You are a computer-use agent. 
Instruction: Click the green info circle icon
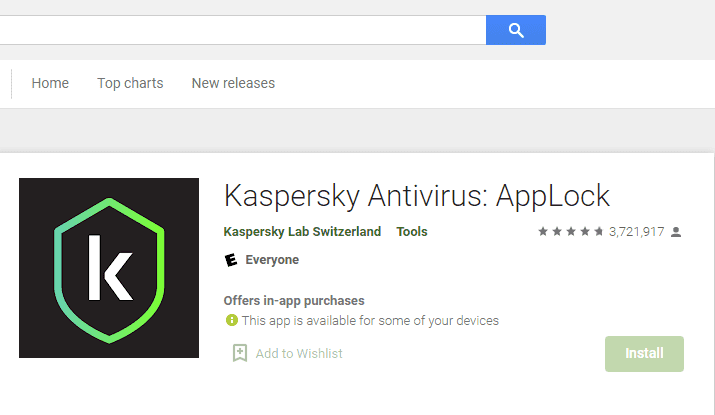coord(232,320)
